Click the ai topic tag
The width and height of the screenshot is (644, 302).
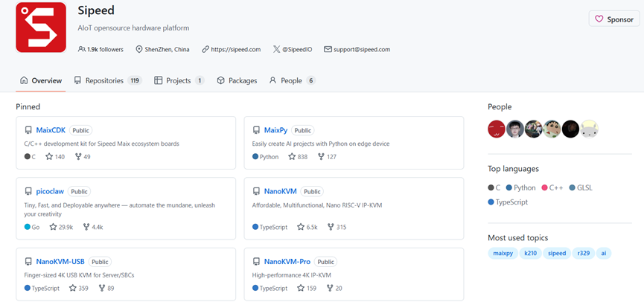click(604, 253)
